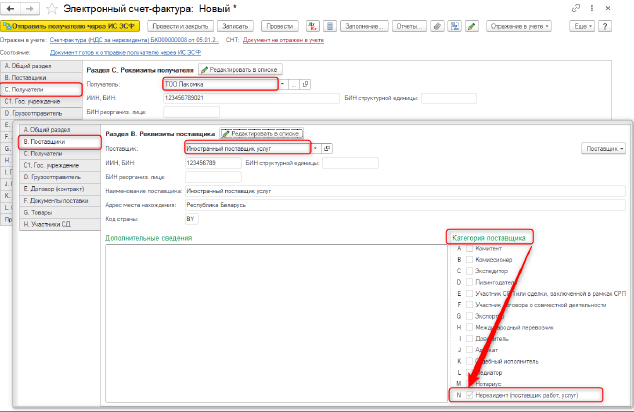The image size is (634, 412).
Task: Click the back navigation arrow
Action: [8, 8]
